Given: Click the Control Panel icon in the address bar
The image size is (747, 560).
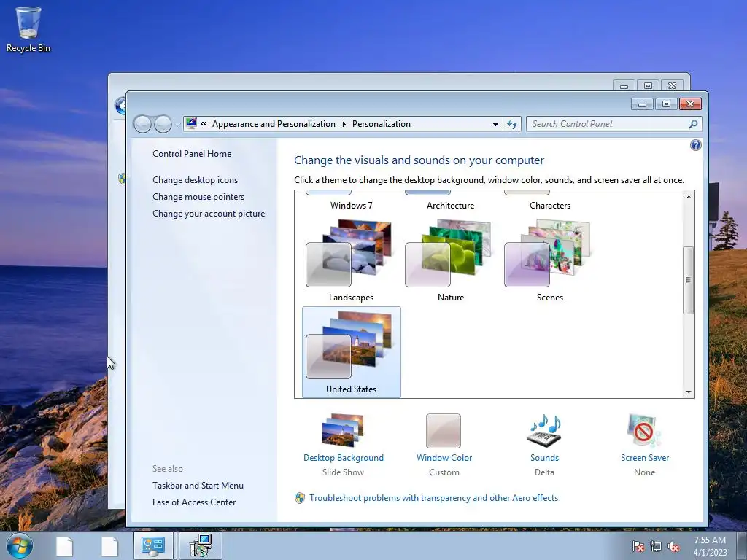Looking at the screenshot, I should (191, 124).
